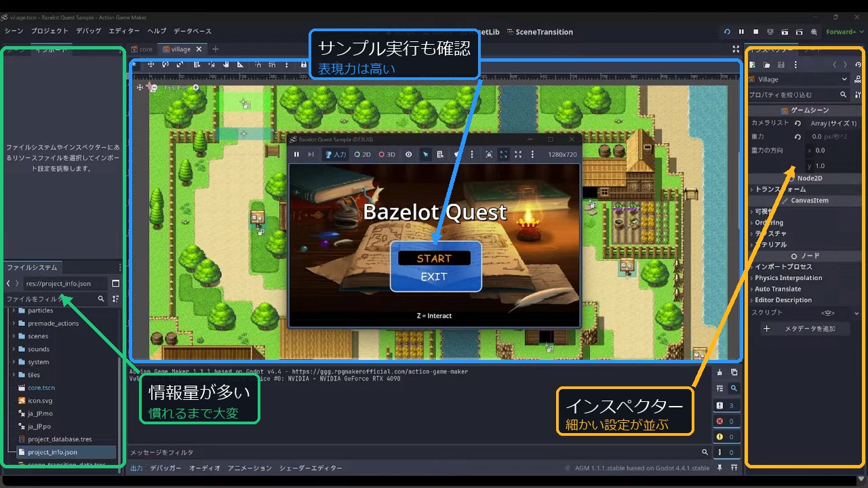Center the view with the viewport corner icon
868x488 pixels.
pos(140,87)
